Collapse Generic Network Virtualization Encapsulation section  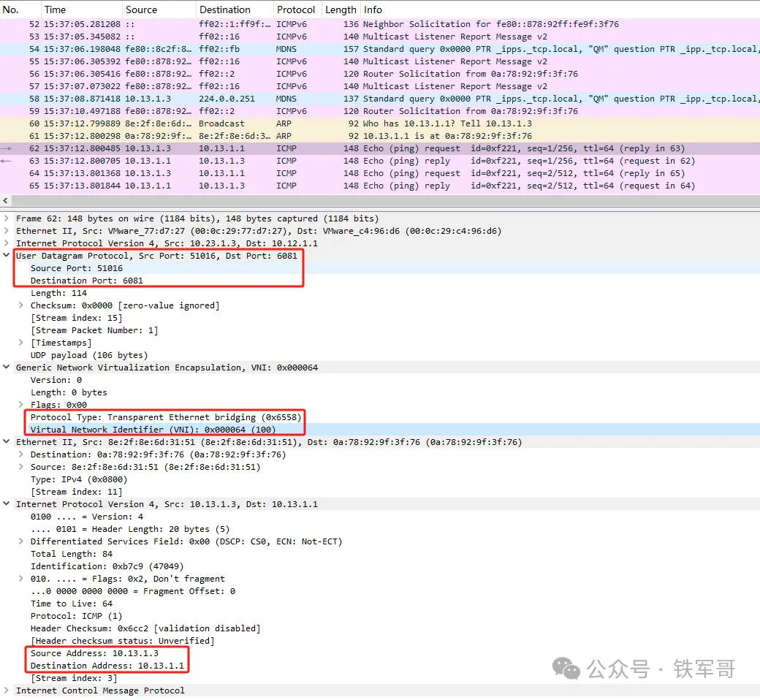click(7, 368)
